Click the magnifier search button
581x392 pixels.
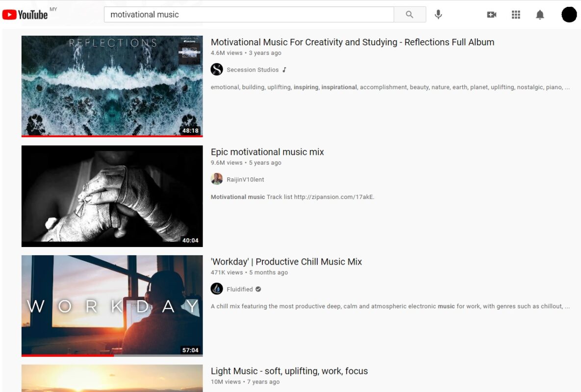click(x=409, y=14)
